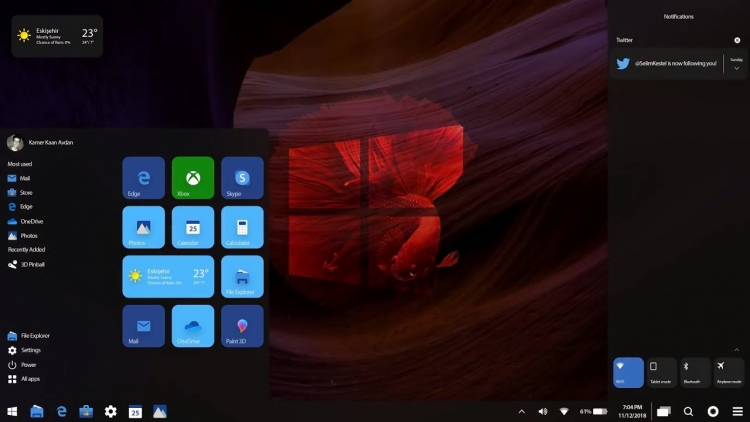This screenshot has height=422, width=750.
Task: Open the Xbox tile in Start menu
Action: [193, 177]
